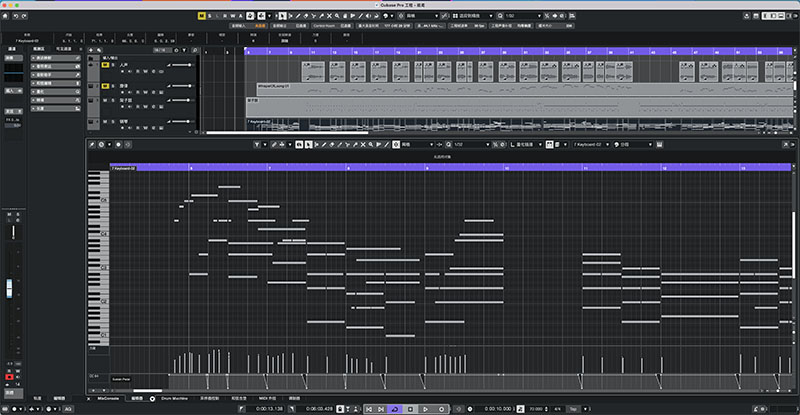Image resolution: width=800 pixels, height=415 pixels.
Task: Click the 4/4 time signature field
Action: 557,409
